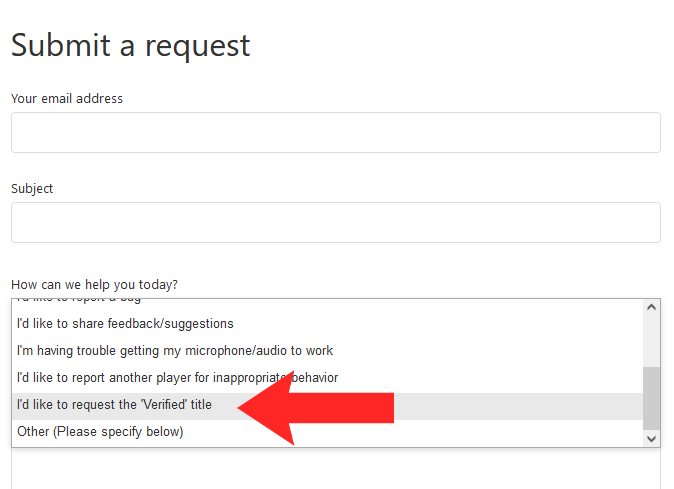Click the "Submit a request" page heading

(x=130, y=46)
